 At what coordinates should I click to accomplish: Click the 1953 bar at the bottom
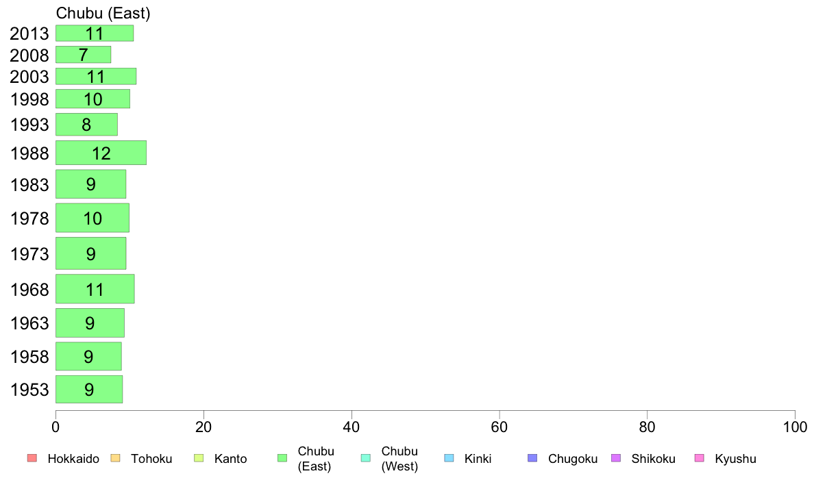[x=89, y=389]
